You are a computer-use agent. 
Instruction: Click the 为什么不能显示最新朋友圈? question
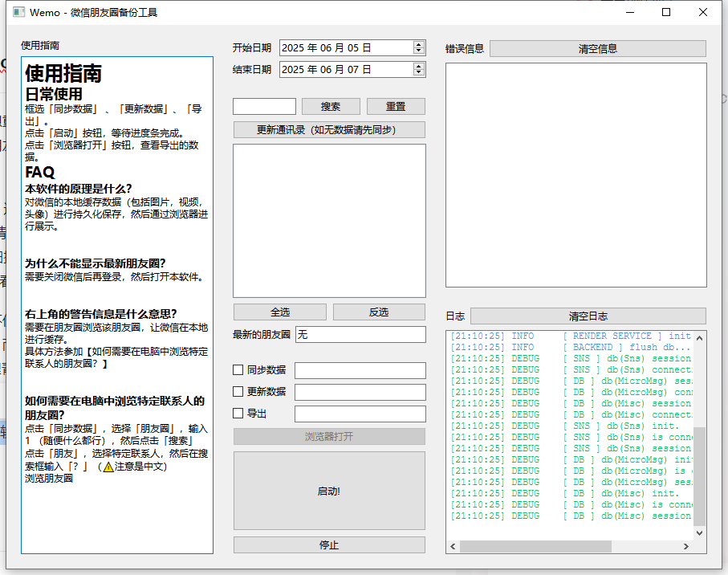tap(96, 264)
